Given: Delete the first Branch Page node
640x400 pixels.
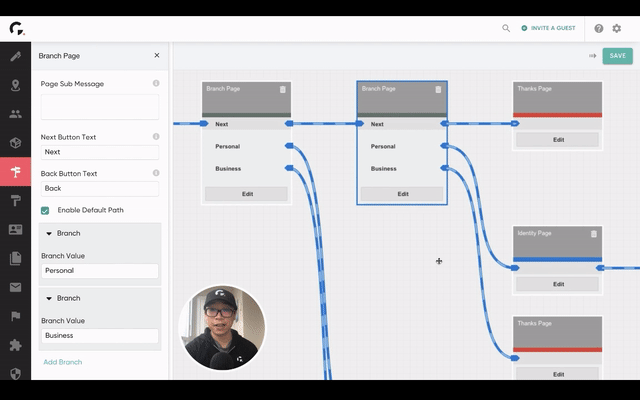Looking at the screenshot, I should click(x=282, y=89).
